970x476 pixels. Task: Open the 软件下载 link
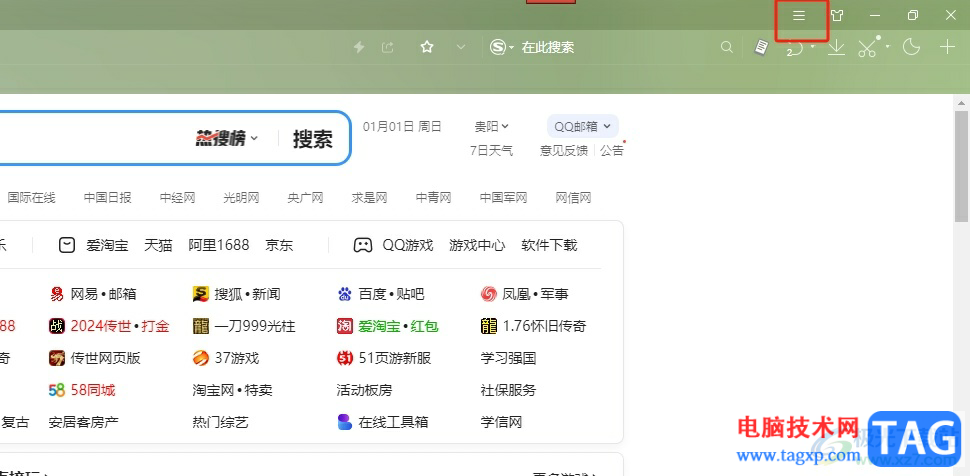(x=549, y=246)
